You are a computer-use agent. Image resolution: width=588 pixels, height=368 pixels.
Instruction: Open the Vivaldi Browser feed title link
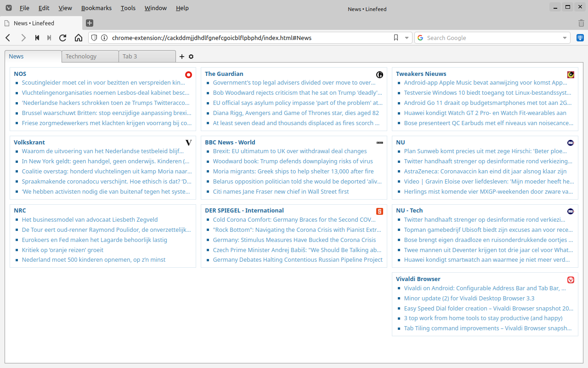tap(418, 279)
